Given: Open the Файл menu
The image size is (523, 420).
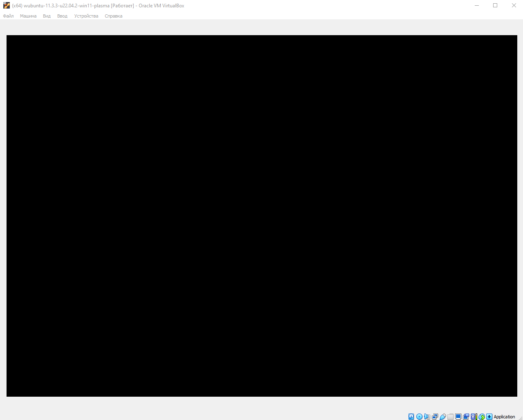Looking at the screenshot, I should click(x=8, y=16).
